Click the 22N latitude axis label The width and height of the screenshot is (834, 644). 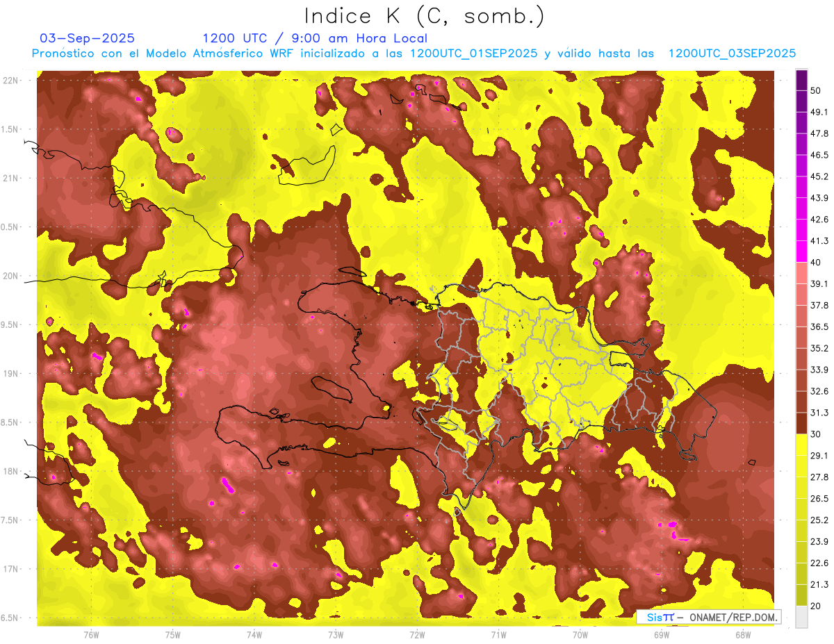(x=11, y=81)
